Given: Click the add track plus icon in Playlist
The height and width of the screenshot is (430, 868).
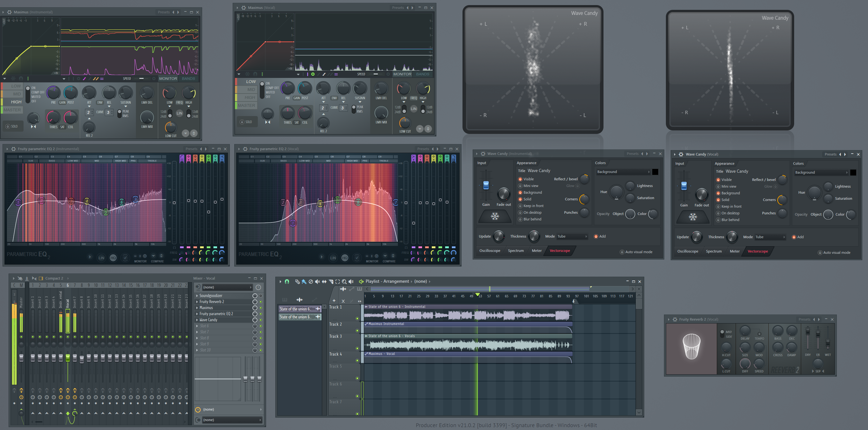Looking at the screenshot, I should click(334, 301).
